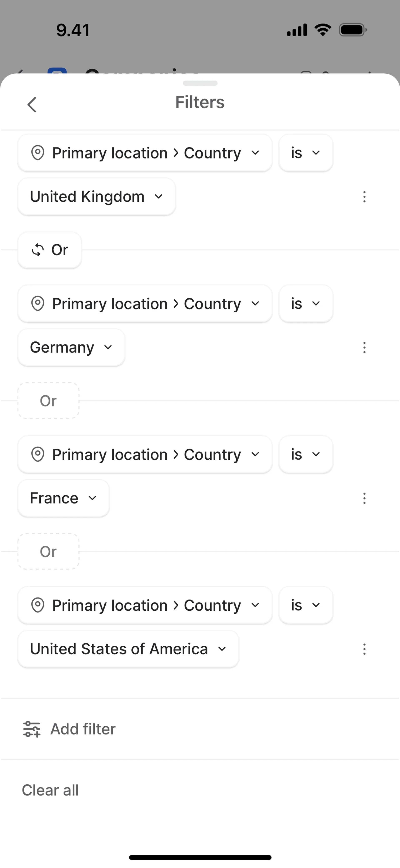Open Primary location field dropdown for Germany filter
This screenshot has height=868, width=400.
145,304
